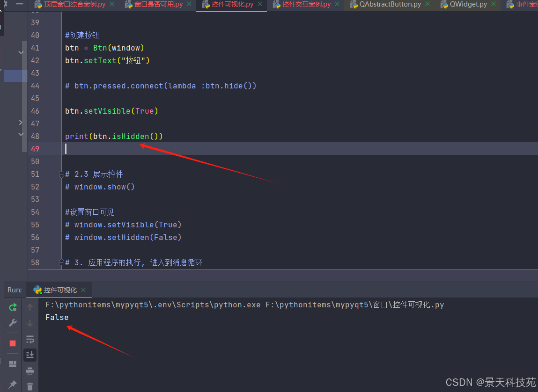Place cursor on empty line 49
Screen dimensions: 538x392
coord(300,149)
